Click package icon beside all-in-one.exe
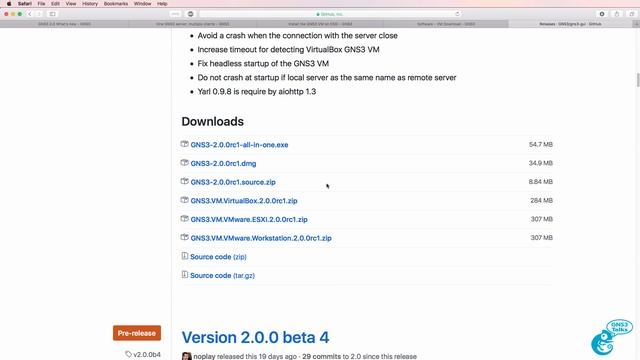Viewport: 640px width, 360px height. point(184,144)
